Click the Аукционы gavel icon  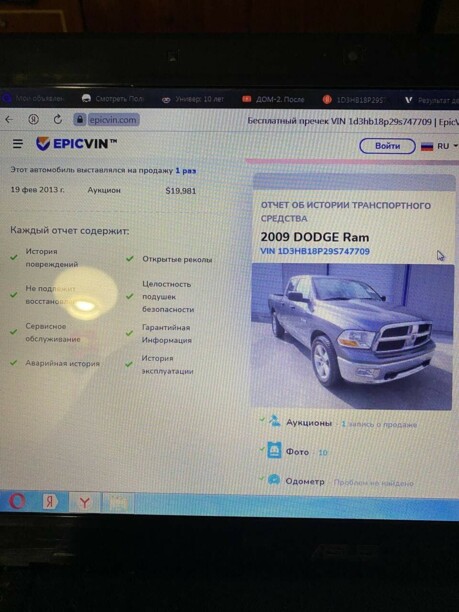tap(275, 421)
